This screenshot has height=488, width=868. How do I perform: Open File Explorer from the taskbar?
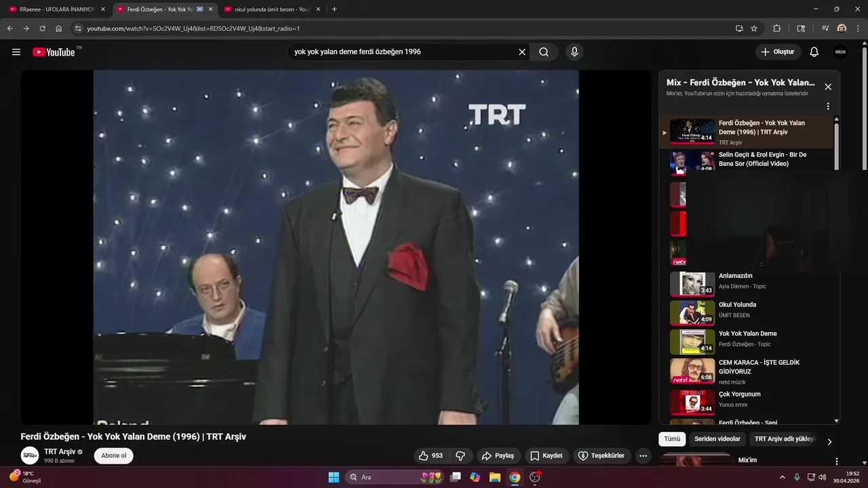[x=495, y=477]
